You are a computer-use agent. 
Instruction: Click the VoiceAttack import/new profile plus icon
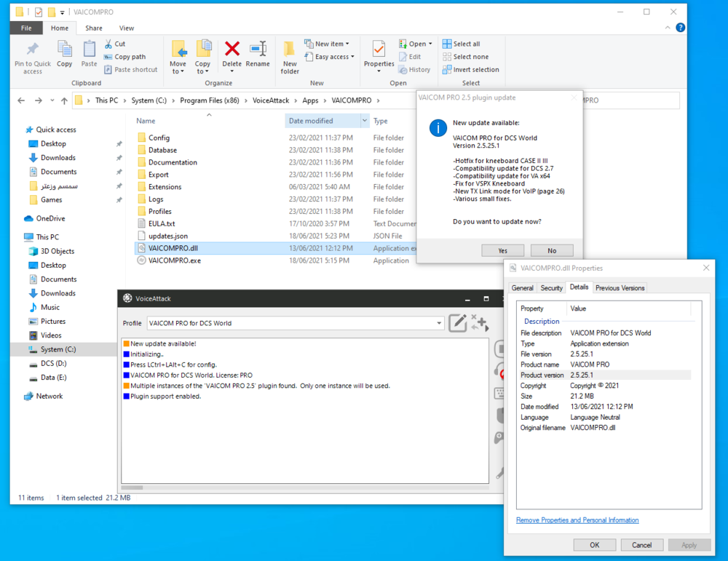(x=480, y=323)
